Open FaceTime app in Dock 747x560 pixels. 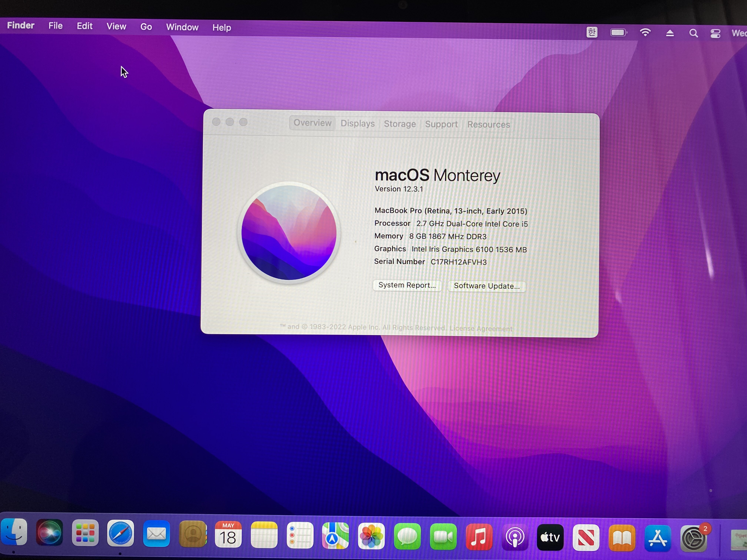point(443,537)
